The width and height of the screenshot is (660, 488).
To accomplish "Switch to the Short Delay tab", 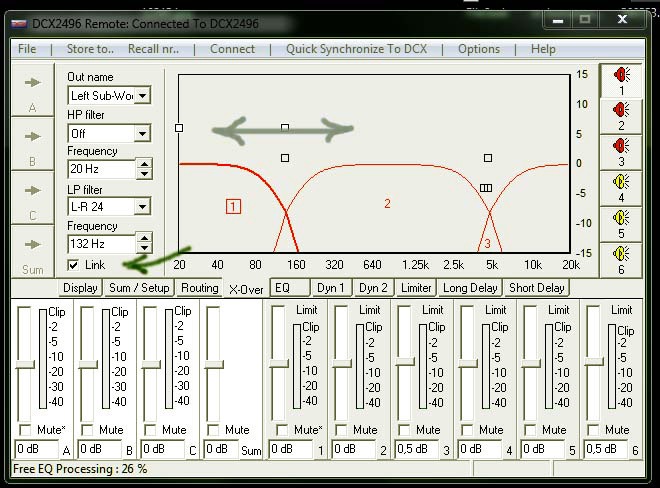I will [537, 288].
